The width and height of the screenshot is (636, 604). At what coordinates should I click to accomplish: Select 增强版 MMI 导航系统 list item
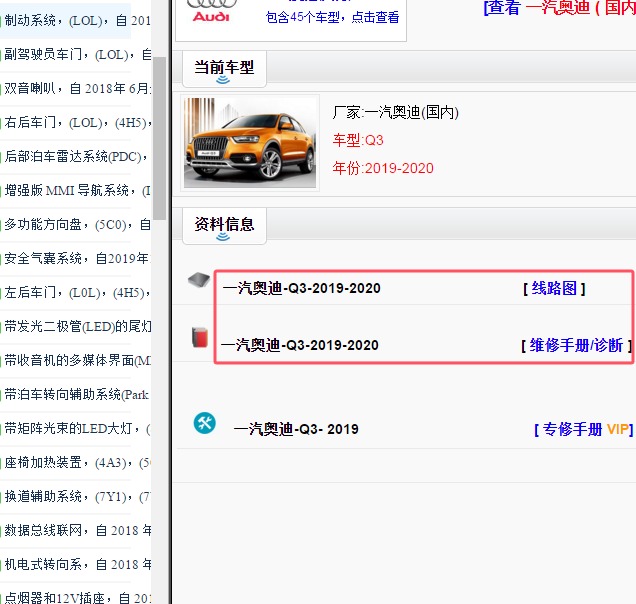(x=76, y=190)
